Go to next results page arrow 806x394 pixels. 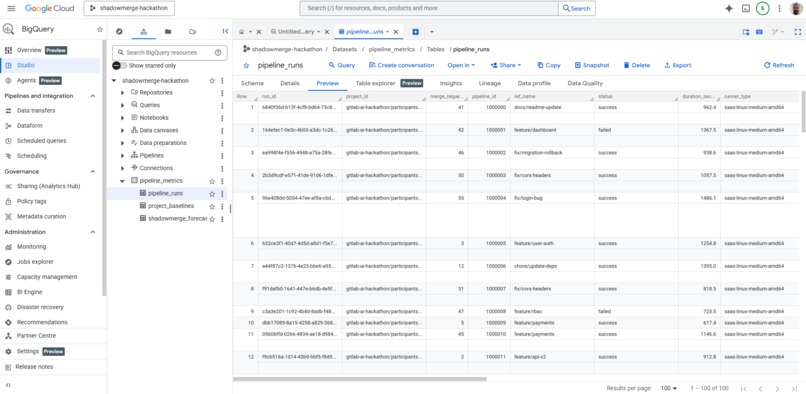[x=777, y=388]
